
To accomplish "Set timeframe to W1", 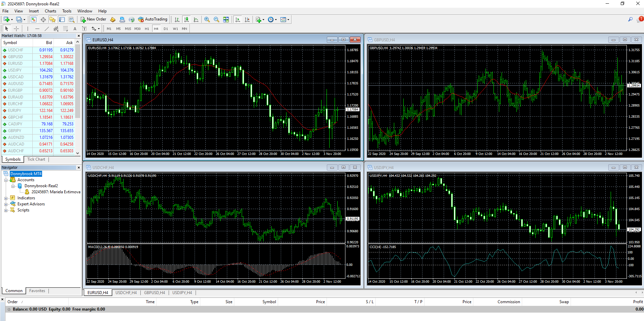I will [x=175, y=29].
